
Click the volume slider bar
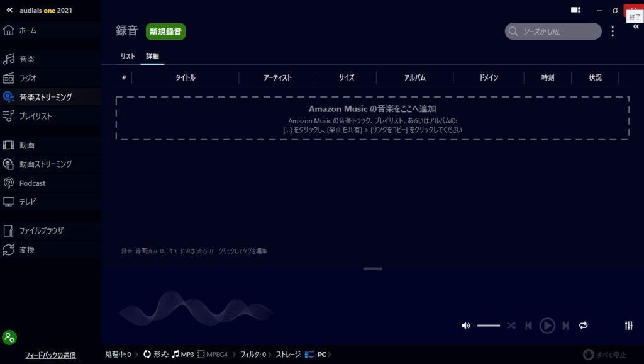coord(489,326)
